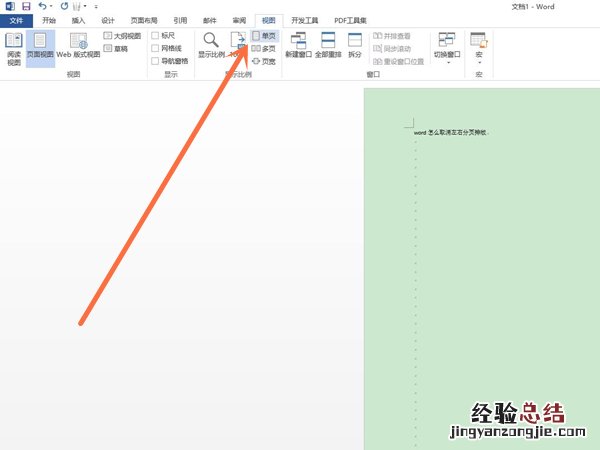Switch to the 设计 (Design) tab
The height and width of the screenshot is (450, 600).
(x=108, y=21)
